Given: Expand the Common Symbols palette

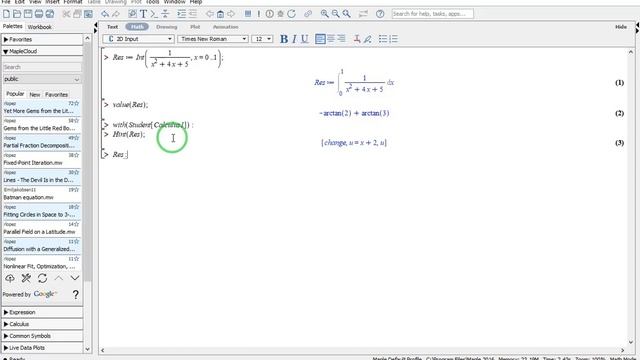Looking at the screenshot, I should point(42,336).
